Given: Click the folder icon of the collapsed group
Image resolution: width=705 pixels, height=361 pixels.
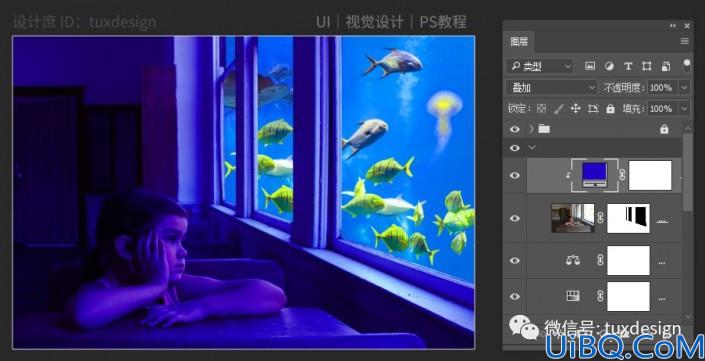Looking at the screenshot, I should point(544,129).
